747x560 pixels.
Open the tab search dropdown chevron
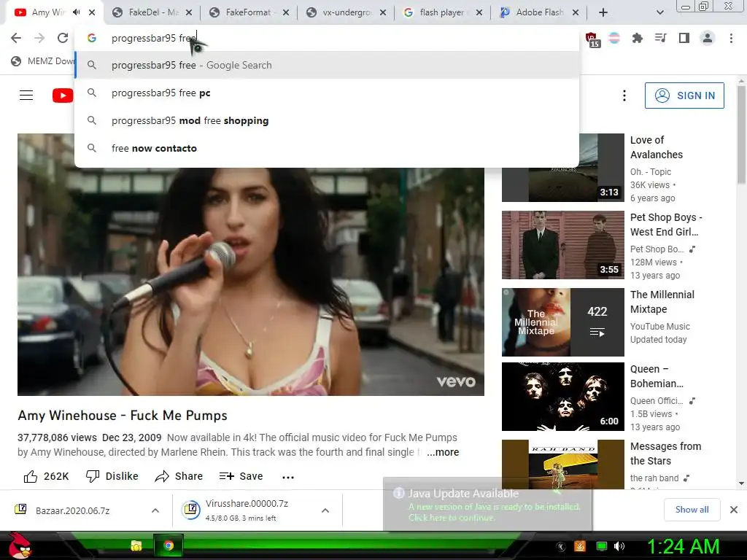pyautogui.click(x=659, y=12)
